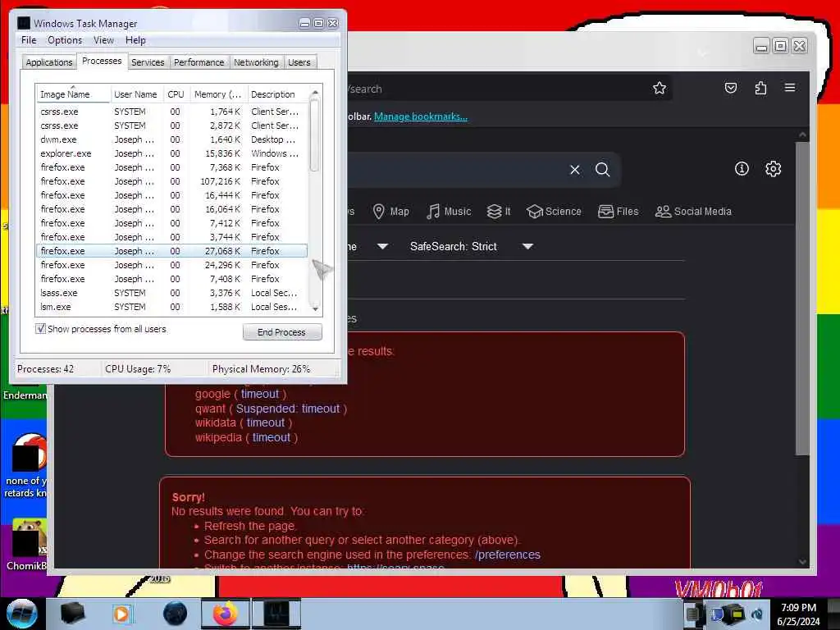Open the View menu in Task Manager
Viewport: 840px width, 630px height.
click(x=103, y=40)
